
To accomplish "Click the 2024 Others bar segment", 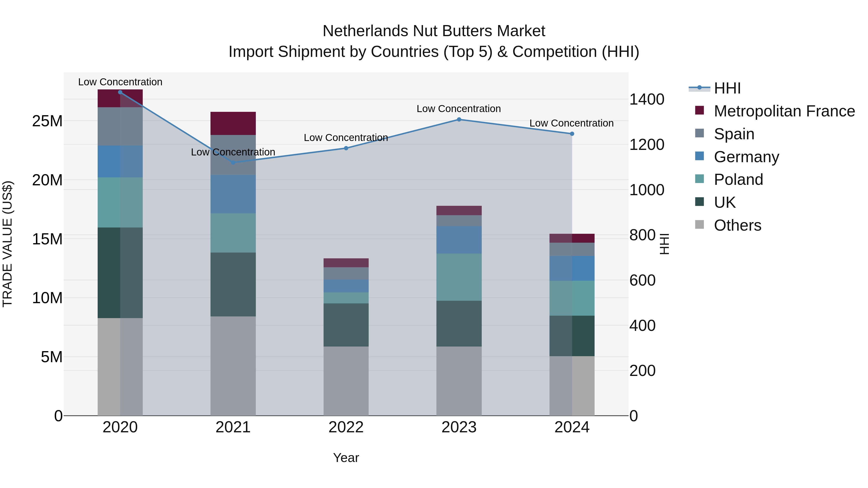I will click(x=572, y=386).
